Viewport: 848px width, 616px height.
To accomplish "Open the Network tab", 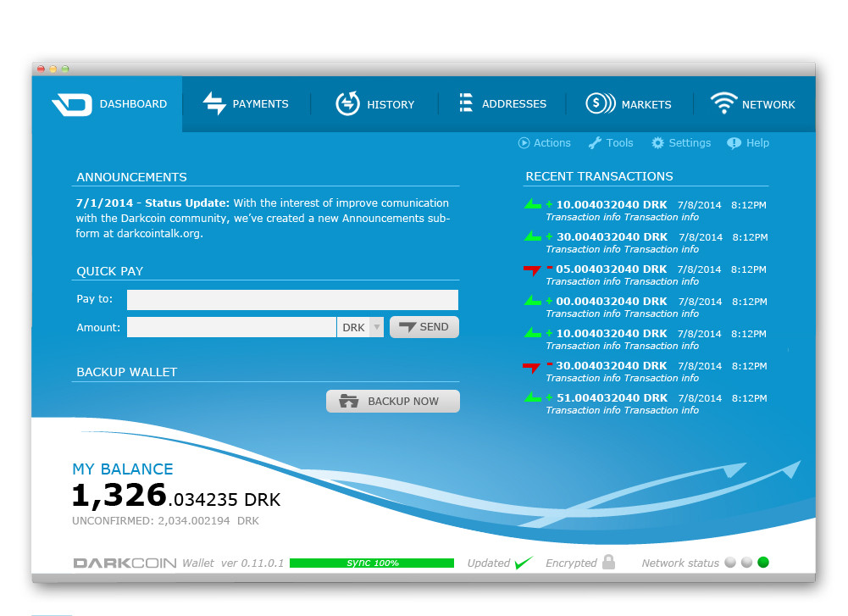I will point(755,104).
